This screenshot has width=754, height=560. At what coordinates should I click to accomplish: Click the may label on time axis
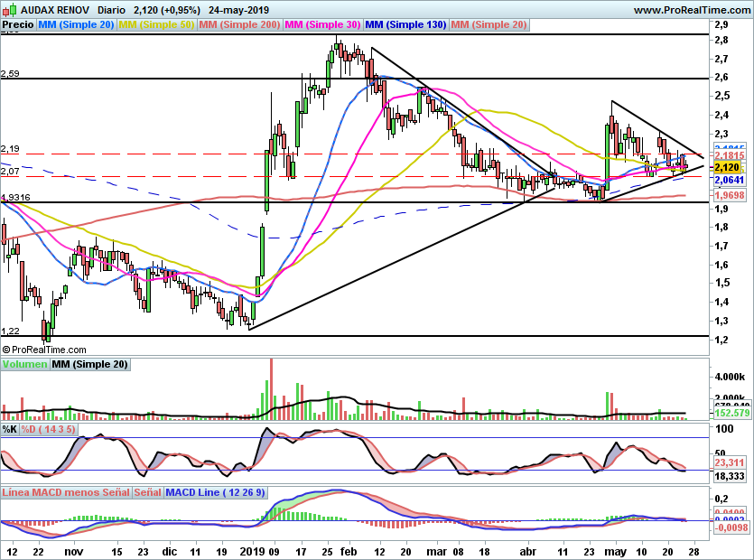pyautogui.click(x=616, y=551)
